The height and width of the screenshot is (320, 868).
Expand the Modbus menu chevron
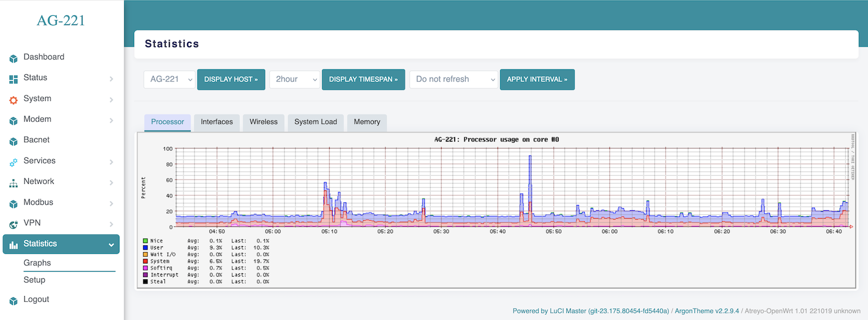111,203
